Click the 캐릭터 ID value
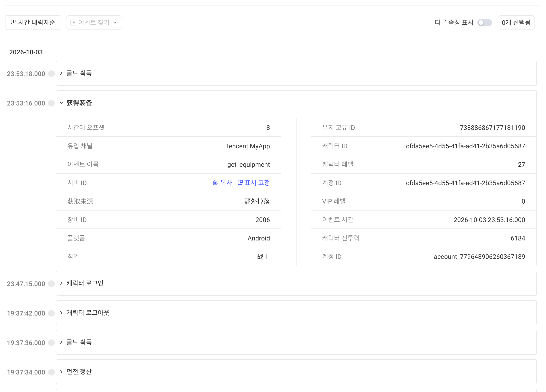The width and height of the screenshot is (546, 392). [x=465, y=146]
